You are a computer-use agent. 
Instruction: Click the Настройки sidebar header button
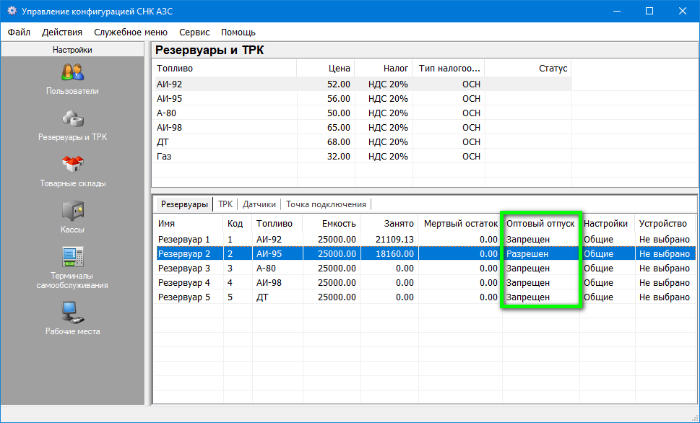(x=72, y=49)
